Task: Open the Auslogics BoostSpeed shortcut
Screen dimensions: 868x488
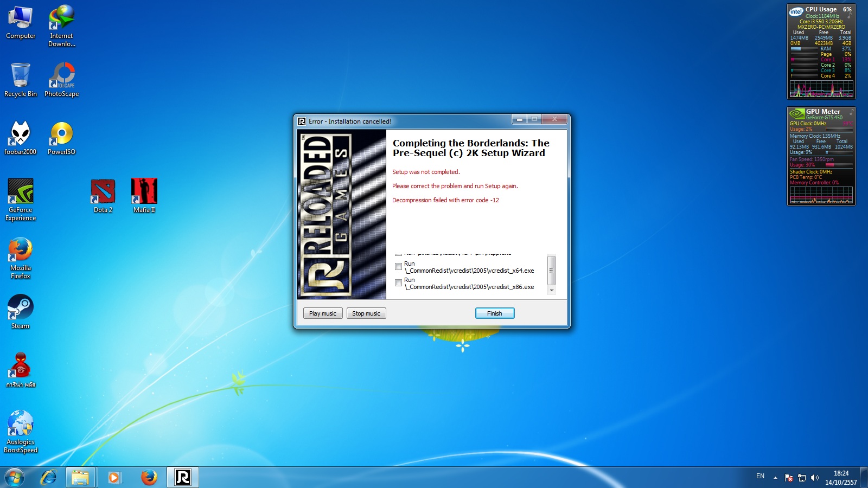Action: [21, 432]
